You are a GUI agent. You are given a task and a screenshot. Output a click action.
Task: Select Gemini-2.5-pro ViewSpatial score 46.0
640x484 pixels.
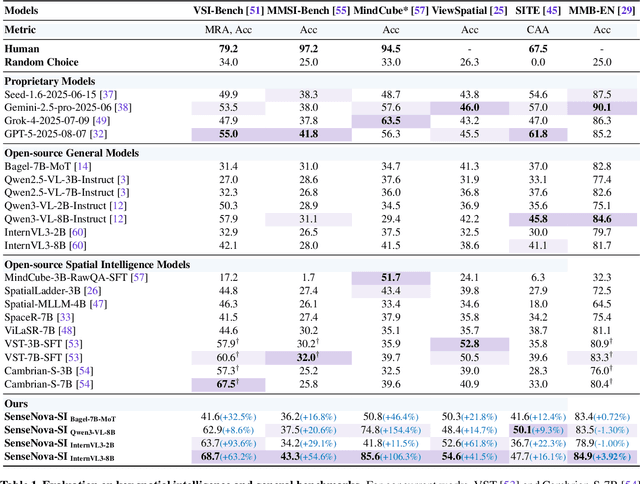click(469, 108)
